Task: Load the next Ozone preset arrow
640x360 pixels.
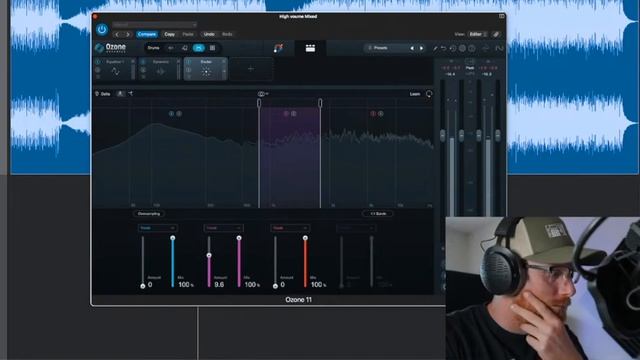Action: 421,48
